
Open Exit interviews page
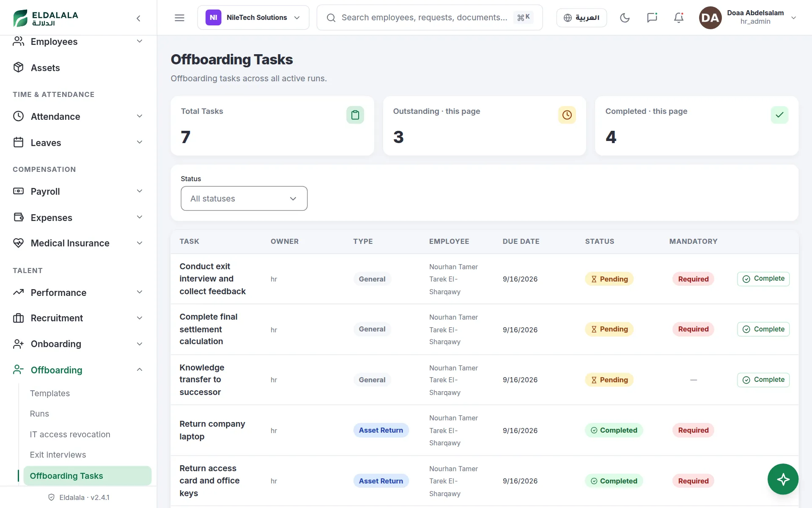pos(58,455)
